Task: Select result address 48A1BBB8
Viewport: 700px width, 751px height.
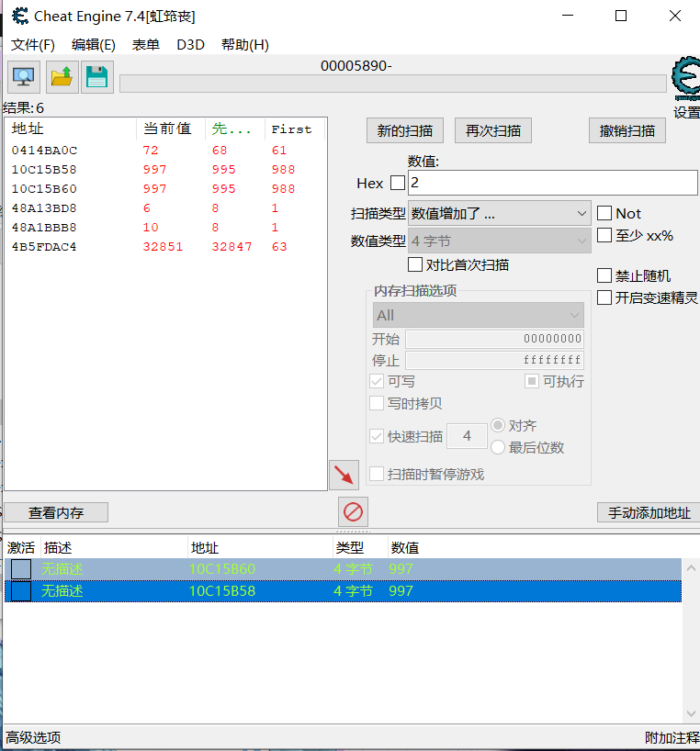Action: coord(45,228)
